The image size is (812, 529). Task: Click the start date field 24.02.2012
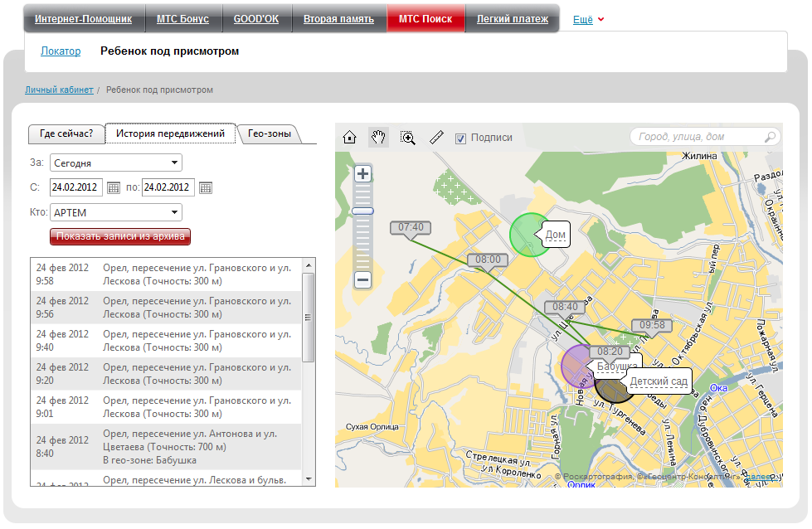[x=76, y=187]
